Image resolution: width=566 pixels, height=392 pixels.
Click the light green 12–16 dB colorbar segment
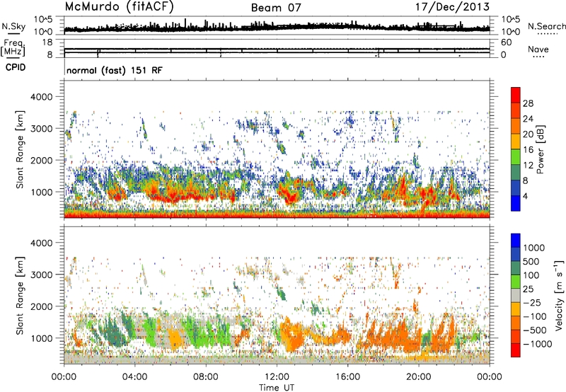pos(516,157)
